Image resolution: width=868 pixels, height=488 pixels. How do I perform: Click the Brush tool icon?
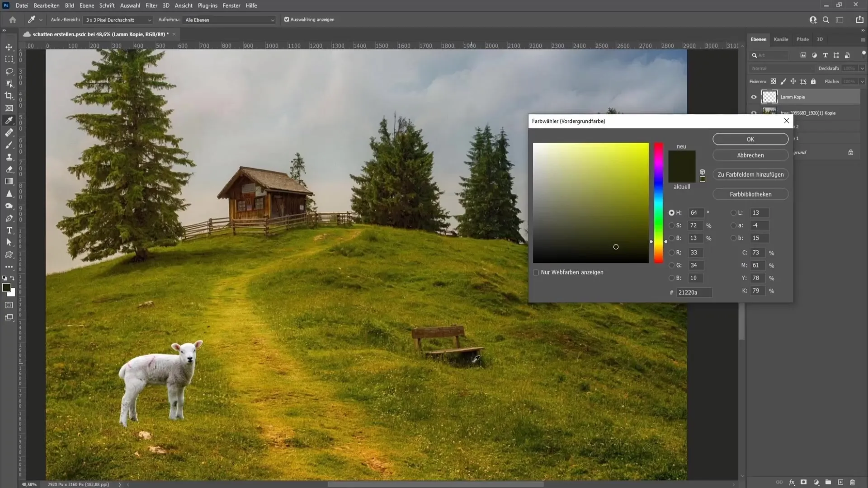click(9, 145)
